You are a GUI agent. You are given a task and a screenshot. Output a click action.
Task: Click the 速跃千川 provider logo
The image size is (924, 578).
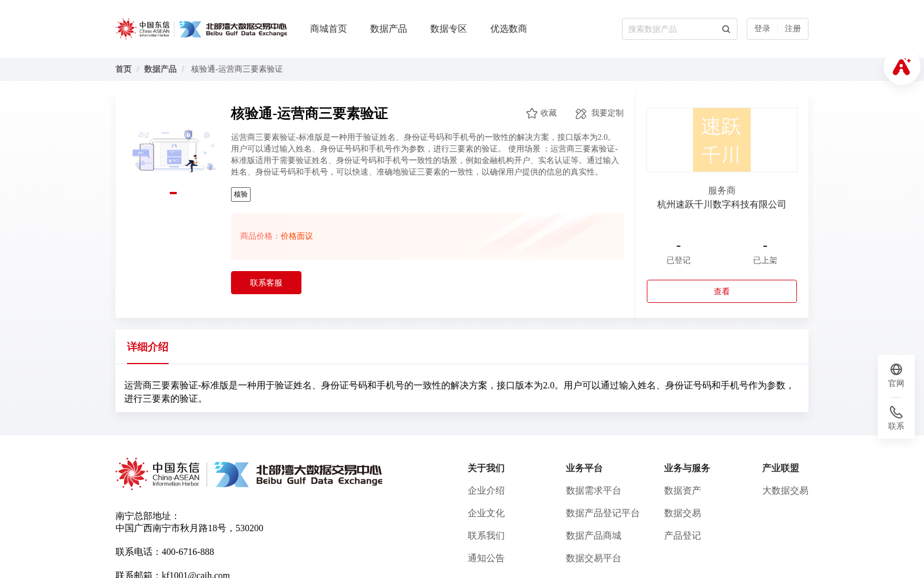[722, 140]
